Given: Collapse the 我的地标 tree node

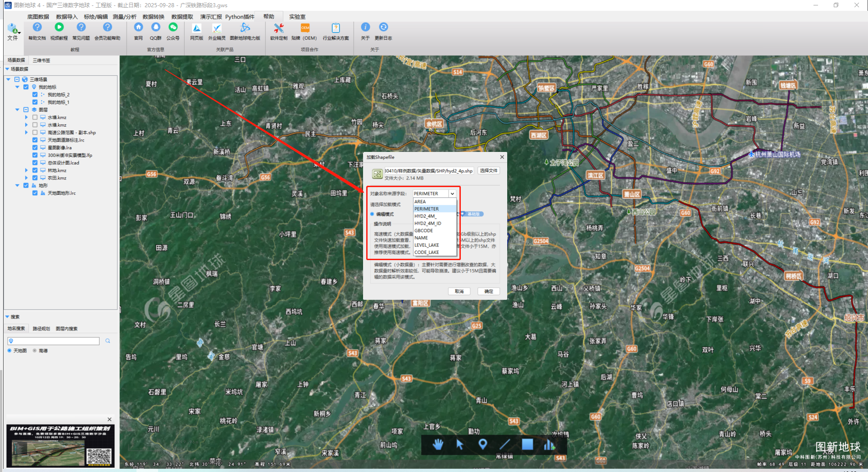Looking at the screenshot, I should click(18, 87).
